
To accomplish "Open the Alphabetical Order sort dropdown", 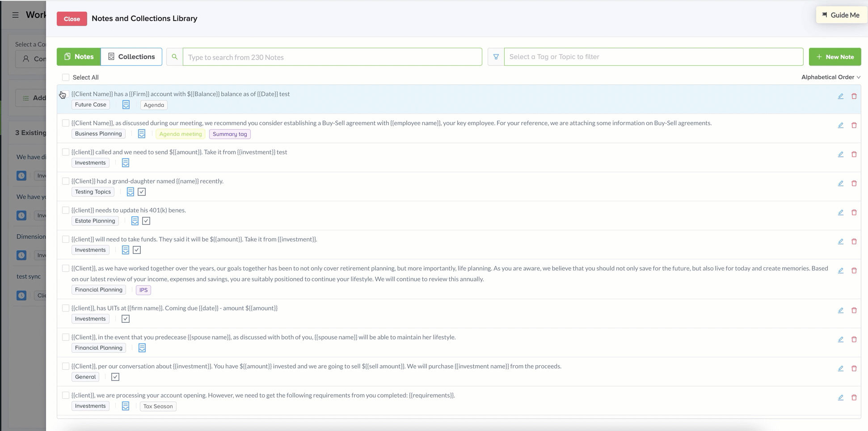I will (831, 77).
